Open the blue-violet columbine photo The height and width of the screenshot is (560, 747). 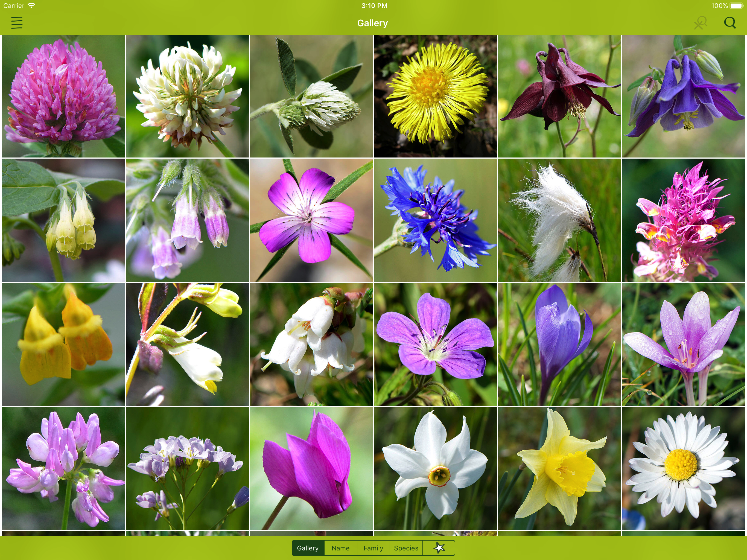(684, 96)
